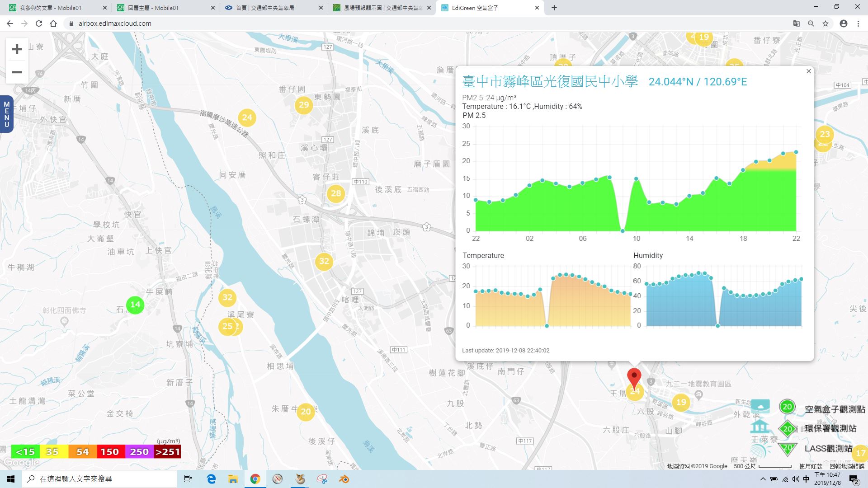The height and width of the screenshot is (488, 868).
Task: Go back in browser history
Action: pos(10,23)
